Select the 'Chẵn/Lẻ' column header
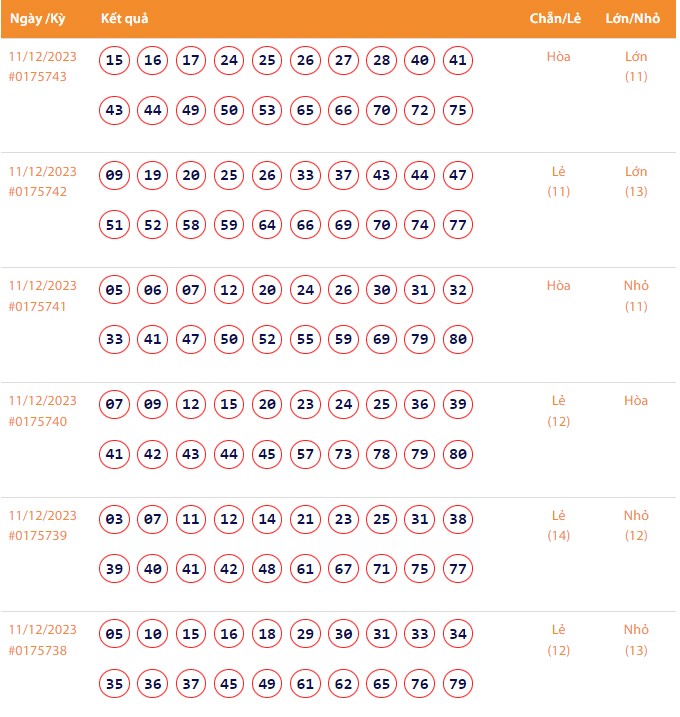Image resolution: width=680 pixels, height=717 pixels. [x=557, y=19]
